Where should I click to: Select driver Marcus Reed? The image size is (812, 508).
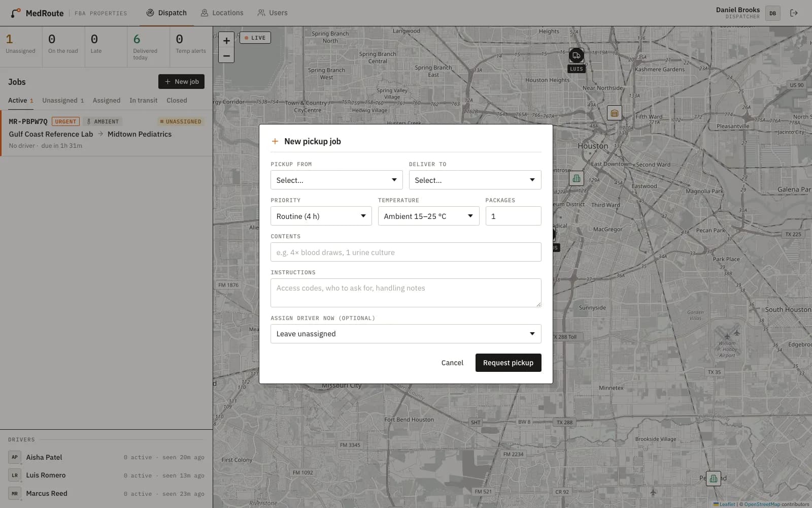pos(107,493)
